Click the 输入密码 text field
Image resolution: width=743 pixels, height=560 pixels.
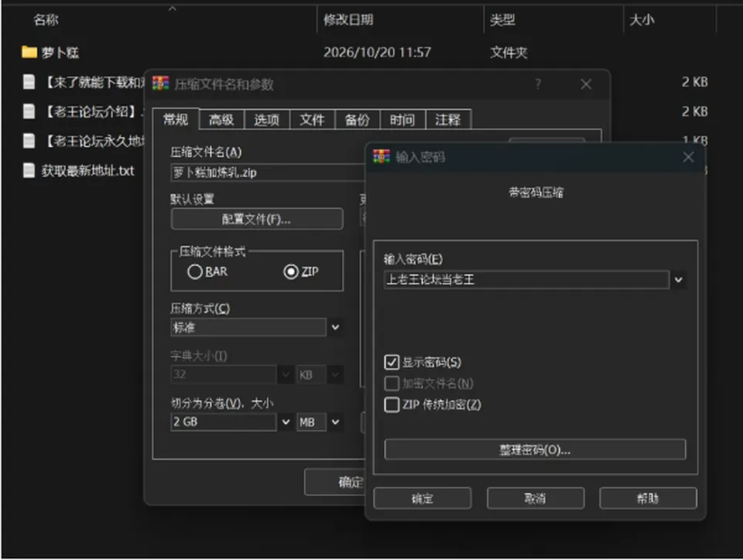click(x=527, y=280)
